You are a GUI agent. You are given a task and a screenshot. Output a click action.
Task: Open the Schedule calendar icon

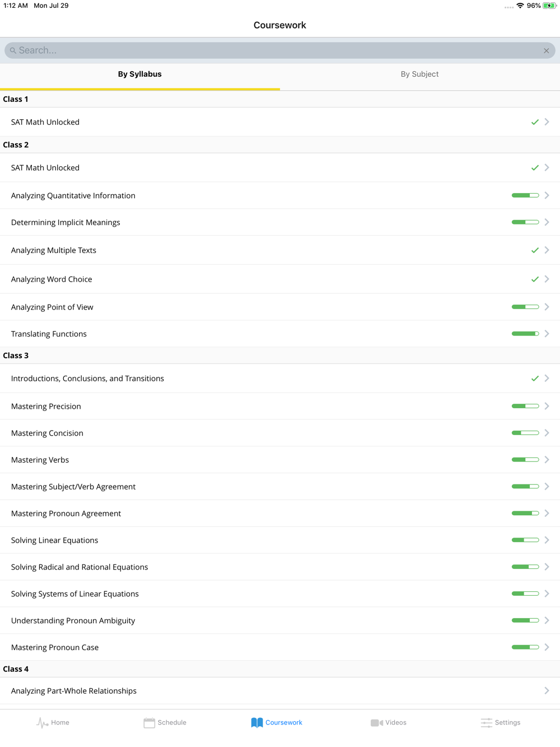coord(149,723)
